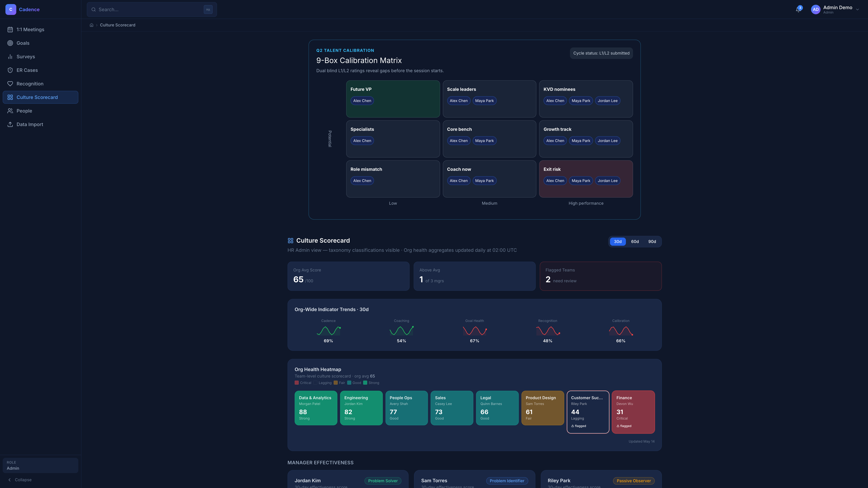The image size is (868, 488).
Task: Click the Above Avg card
Action: tap(475, 276)
